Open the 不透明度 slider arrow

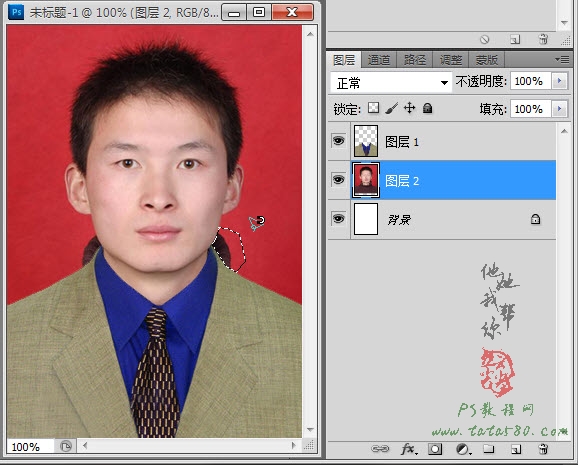click(x=560, y=81)
